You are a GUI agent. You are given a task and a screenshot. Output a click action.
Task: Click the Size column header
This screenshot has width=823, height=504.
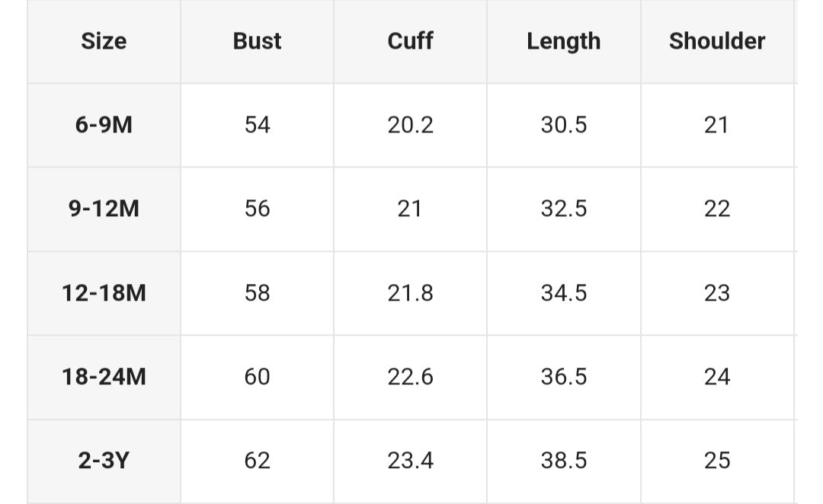pos(104,41)
